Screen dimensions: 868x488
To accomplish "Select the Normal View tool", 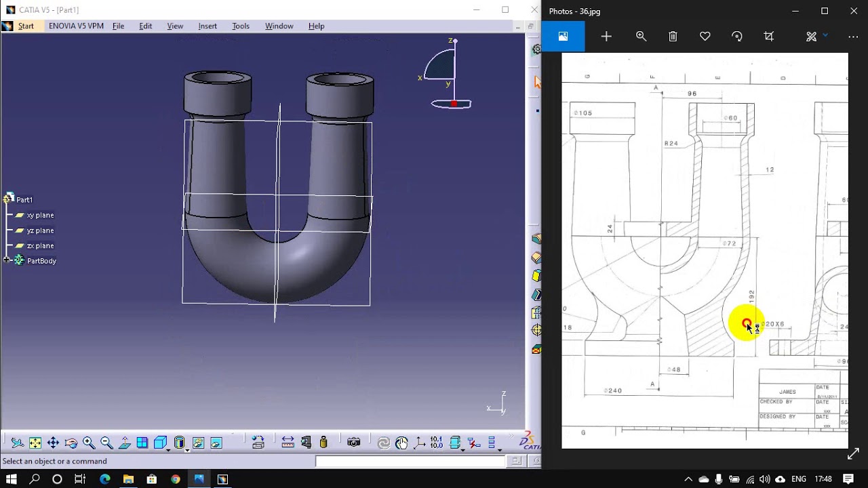I will click(125, 443).
